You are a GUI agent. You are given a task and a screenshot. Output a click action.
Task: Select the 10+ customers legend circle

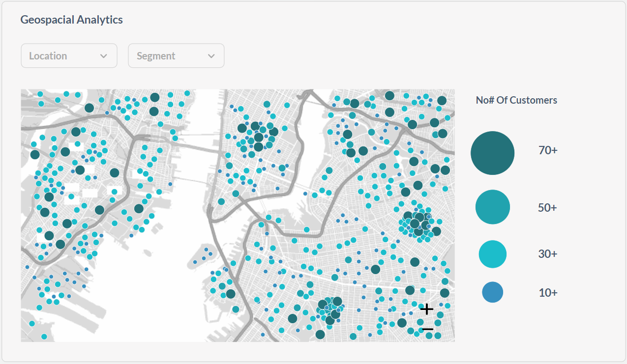click(492, 292)
